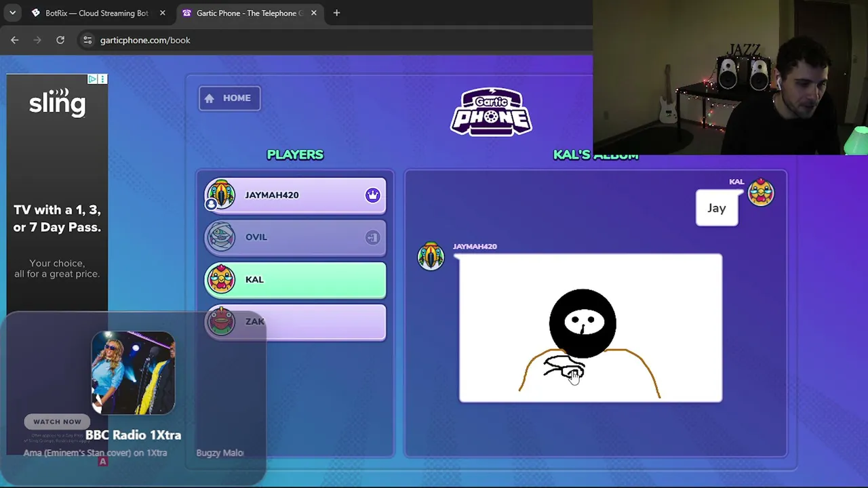View site information icon in address bar
The image size is (868, 488).
[x=87, y=40]
